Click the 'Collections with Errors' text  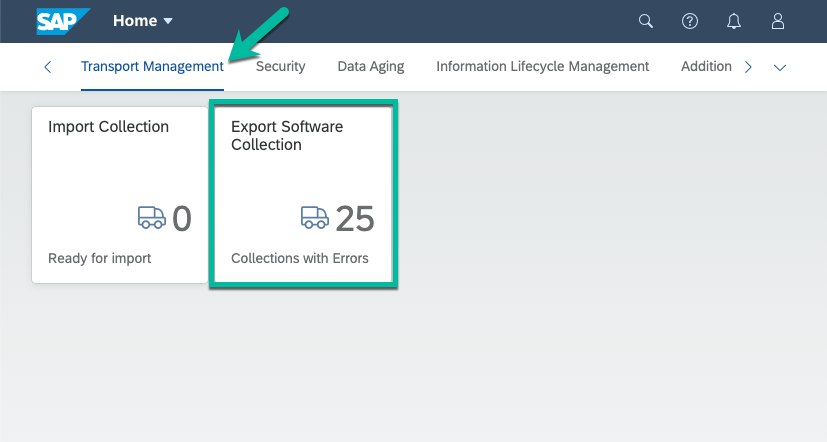[x=300, y=258]
